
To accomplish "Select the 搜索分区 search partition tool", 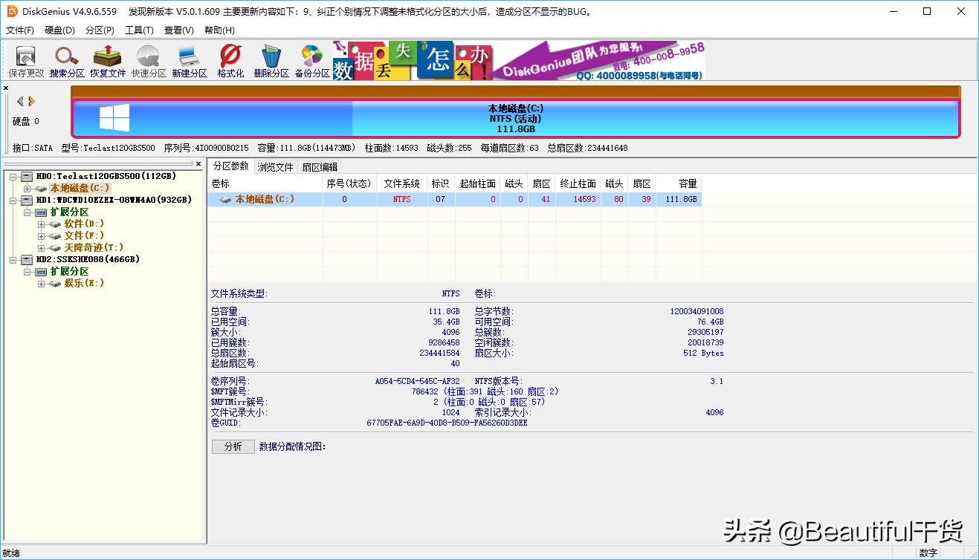I will pos(66,59).
